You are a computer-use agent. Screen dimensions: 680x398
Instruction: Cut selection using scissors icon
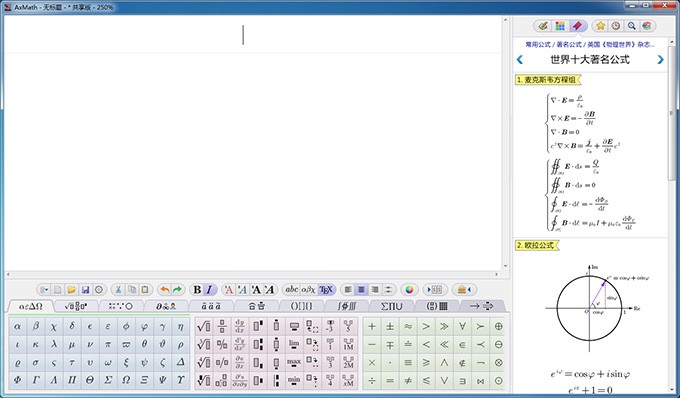tap(118, 290)
